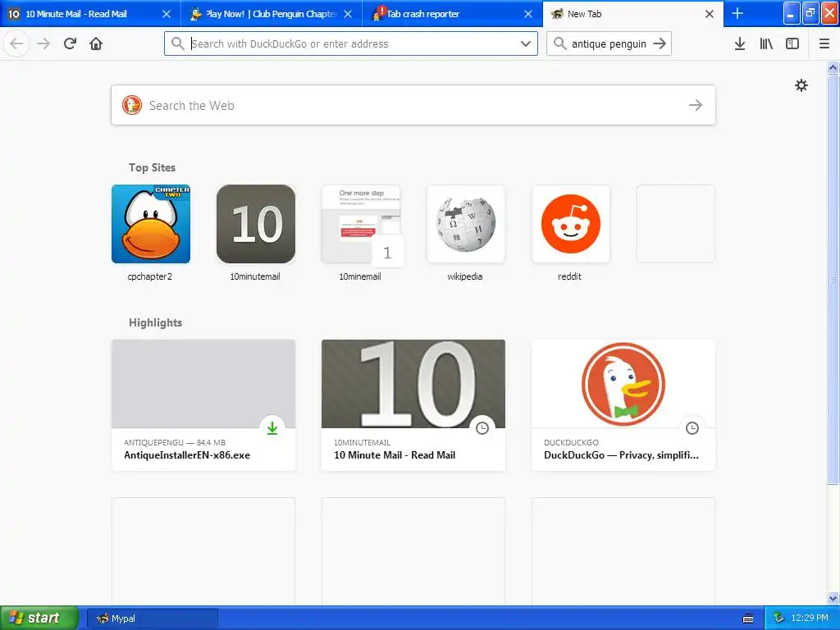The height and width of the screenshot is (630, 840).
Task: Open 10 Minute Mail - Read Mail highlight
Action: [x=413, y=405]
